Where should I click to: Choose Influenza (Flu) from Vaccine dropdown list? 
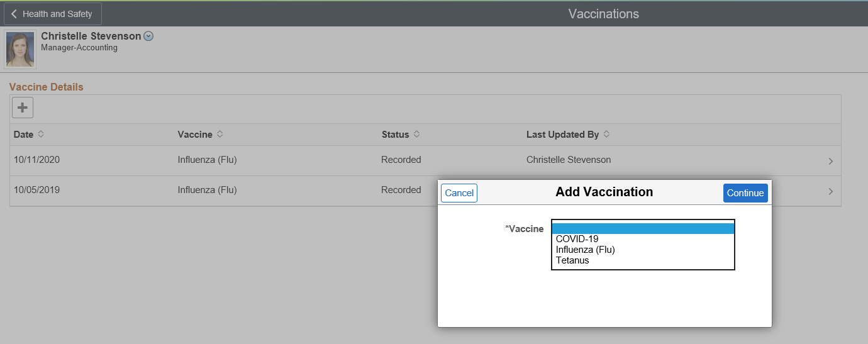coord(585,250)
